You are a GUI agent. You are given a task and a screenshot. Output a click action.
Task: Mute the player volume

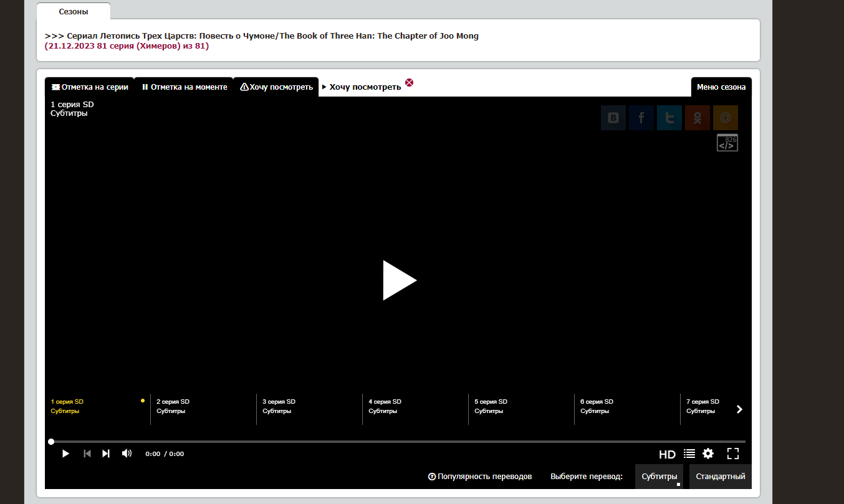(127, 454)
